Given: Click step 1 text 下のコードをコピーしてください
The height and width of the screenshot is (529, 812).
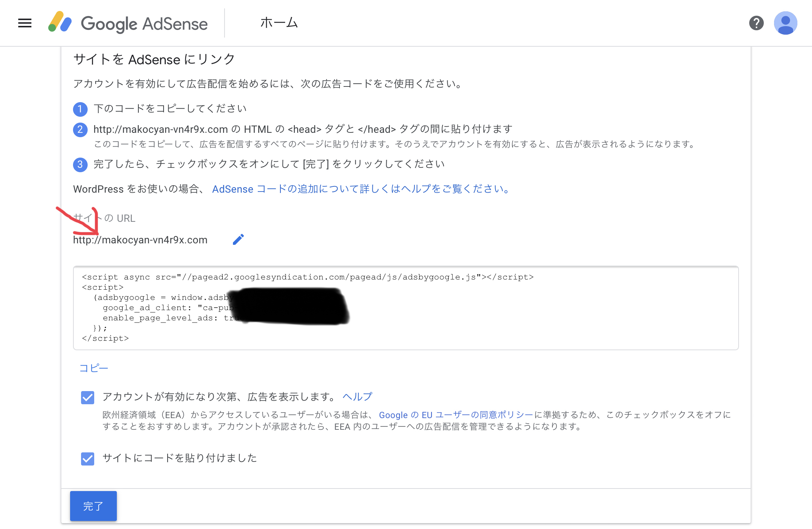Looking at the screenshot, I should pos(170,108).
